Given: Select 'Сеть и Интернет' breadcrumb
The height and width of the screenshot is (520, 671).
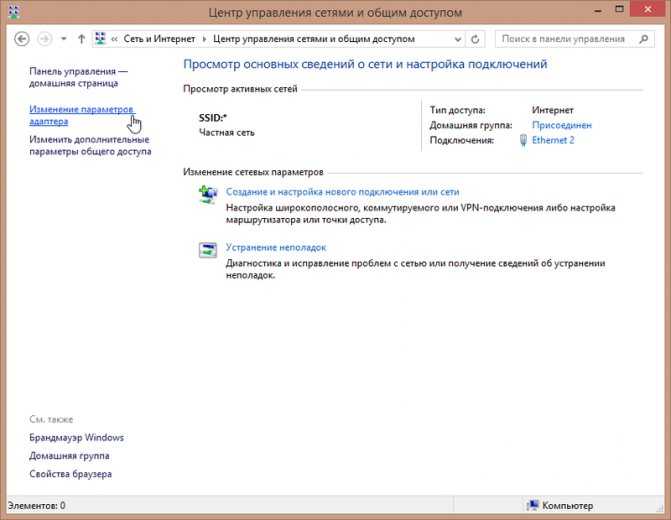Looking at the screenshot, I should [159, 39].
